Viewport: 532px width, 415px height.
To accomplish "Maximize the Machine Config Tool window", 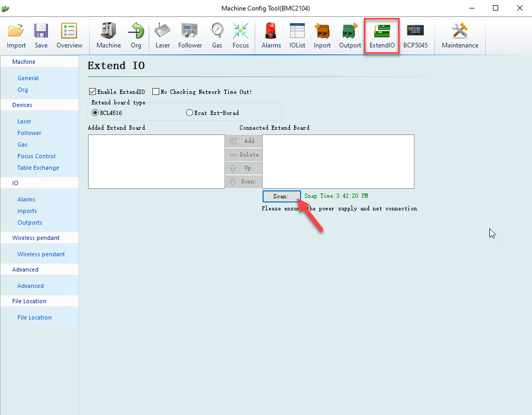I will click(496, 8).
